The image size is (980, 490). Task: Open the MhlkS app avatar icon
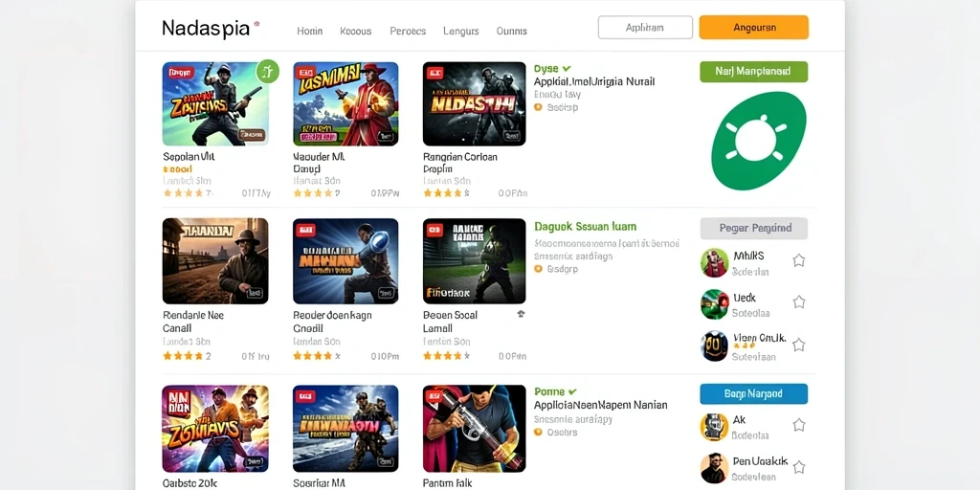[x=714, y=262]
